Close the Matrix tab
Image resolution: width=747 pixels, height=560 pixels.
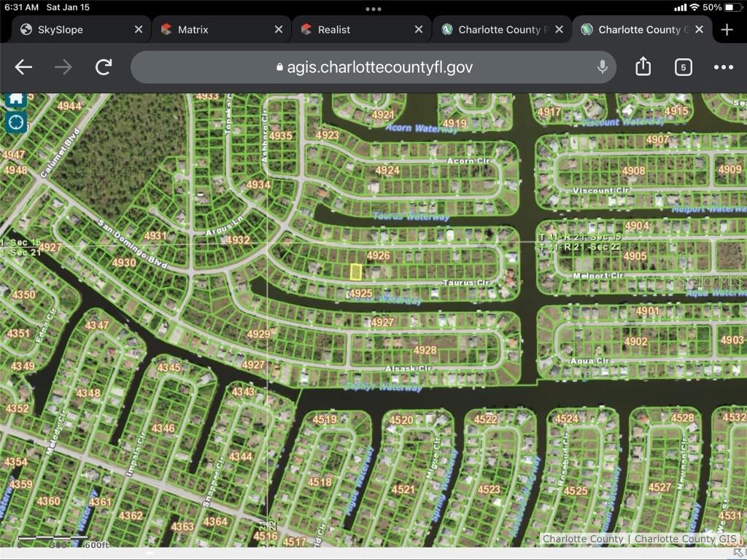point(278,30)
